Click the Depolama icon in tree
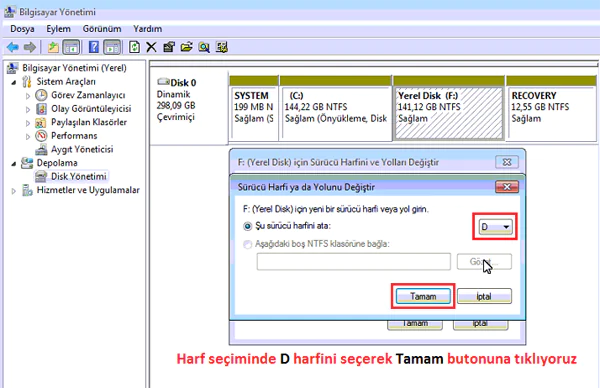This screenshot has width=600, height=388. 26,163
